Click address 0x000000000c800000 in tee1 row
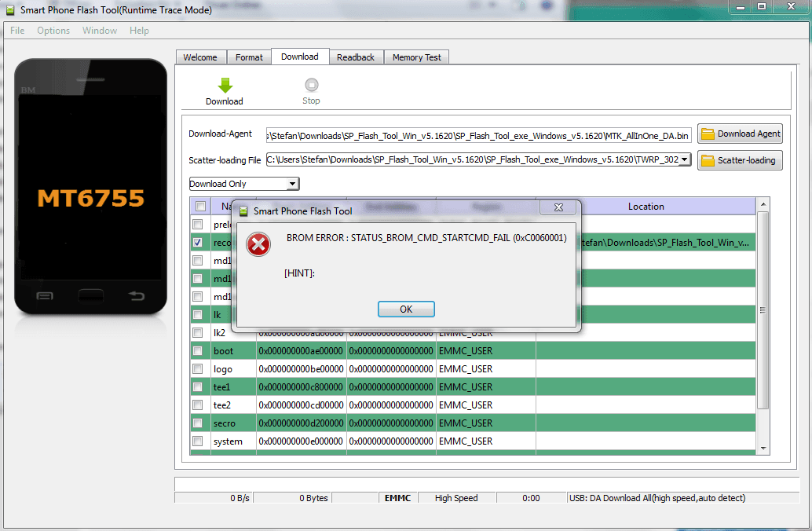This screenshot has height=531, width=812. tap(301, 387)
